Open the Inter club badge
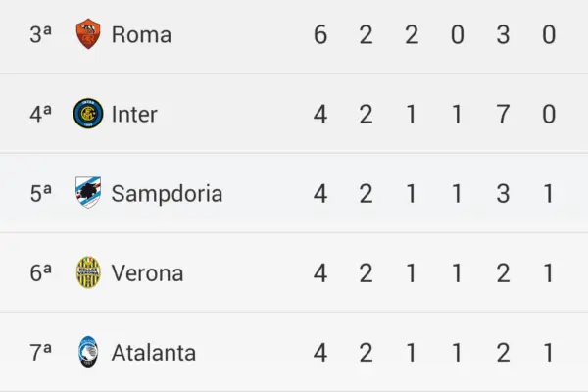This screenshot has height=392, width=588. 88,114
